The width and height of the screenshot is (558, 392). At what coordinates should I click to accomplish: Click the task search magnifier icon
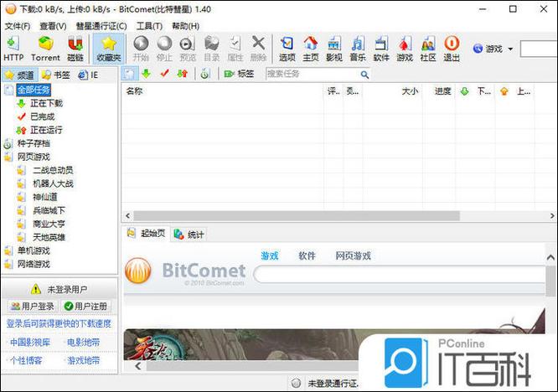[x=364, y=75]
